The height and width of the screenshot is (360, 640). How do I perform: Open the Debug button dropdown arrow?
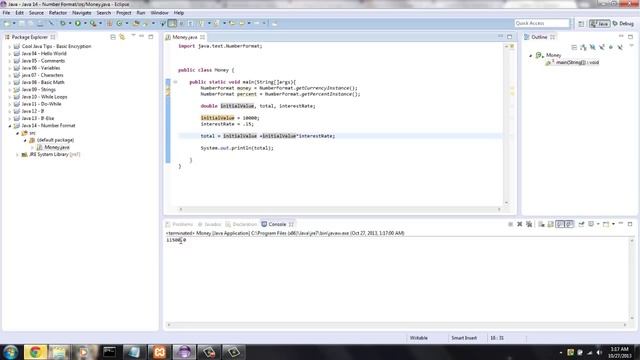point(70,24)
